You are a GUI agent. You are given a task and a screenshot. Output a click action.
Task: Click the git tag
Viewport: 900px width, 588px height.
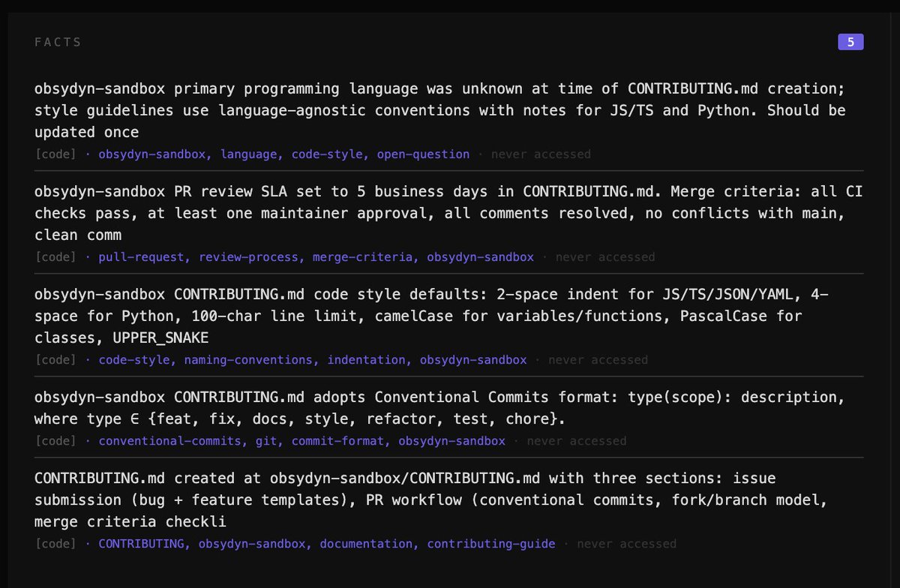(266, 441)
